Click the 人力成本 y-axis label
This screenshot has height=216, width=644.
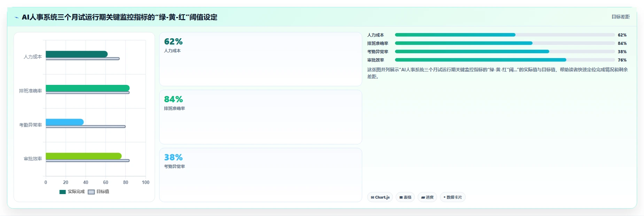coord(33,57)
